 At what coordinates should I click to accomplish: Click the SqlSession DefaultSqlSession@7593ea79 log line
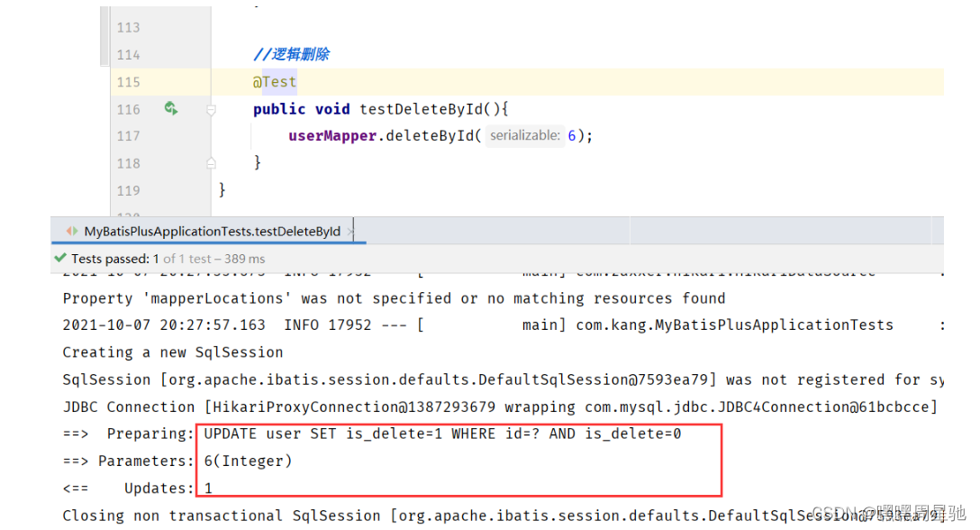(x=504, y=379)
